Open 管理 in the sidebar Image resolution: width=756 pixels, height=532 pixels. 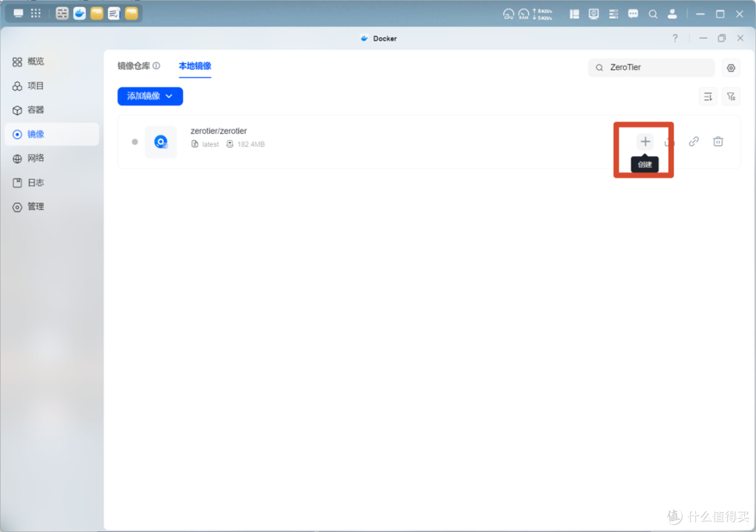pos(52,207)
